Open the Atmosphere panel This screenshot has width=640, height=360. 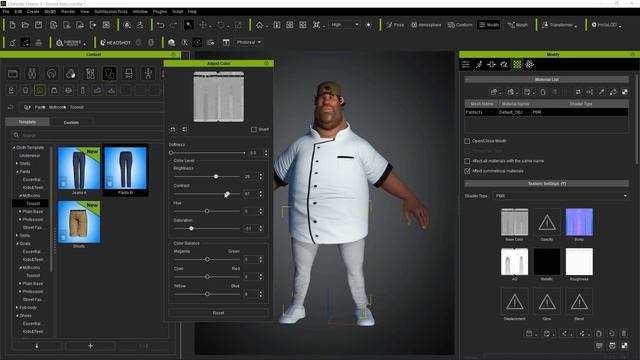(426, 25)
